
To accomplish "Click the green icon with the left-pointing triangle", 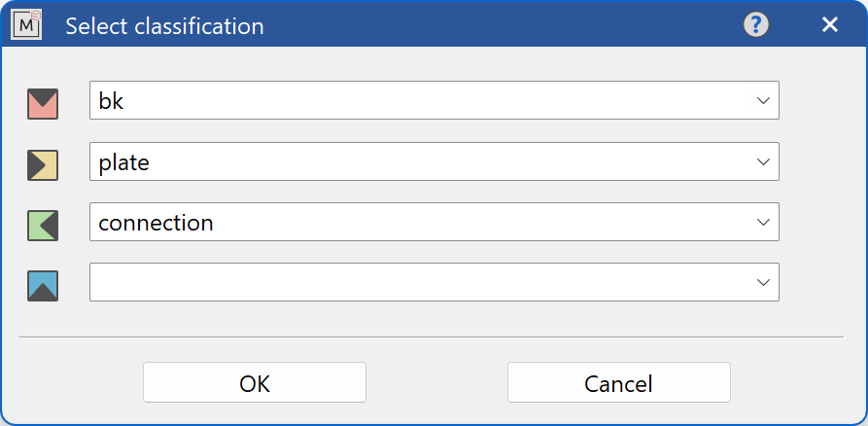I will (x=43, y=226).
